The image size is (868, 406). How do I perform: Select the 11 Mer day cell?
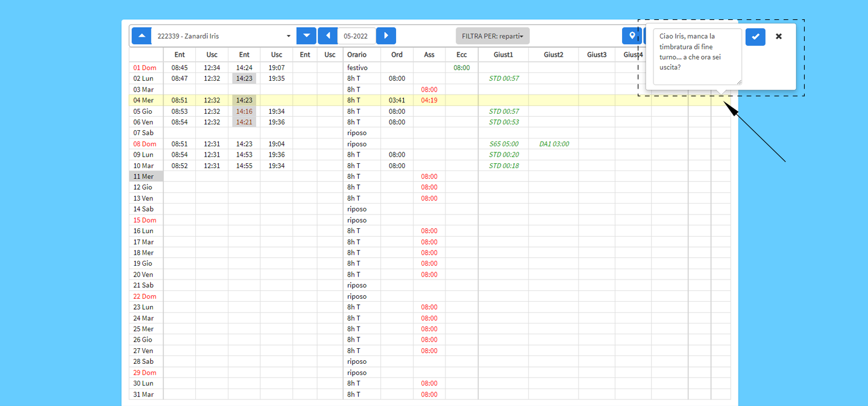(144, 176)
